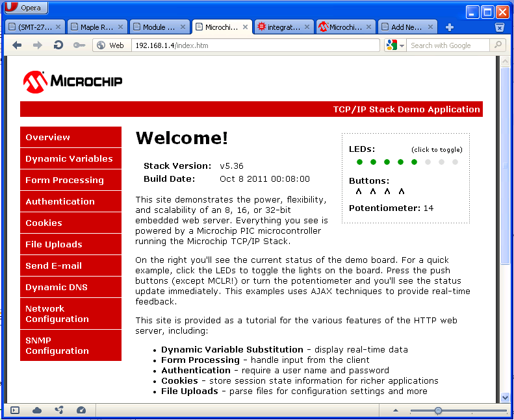Close the (SMT-27... tab
Screen dimensions: 514x420
click(58, 27)
